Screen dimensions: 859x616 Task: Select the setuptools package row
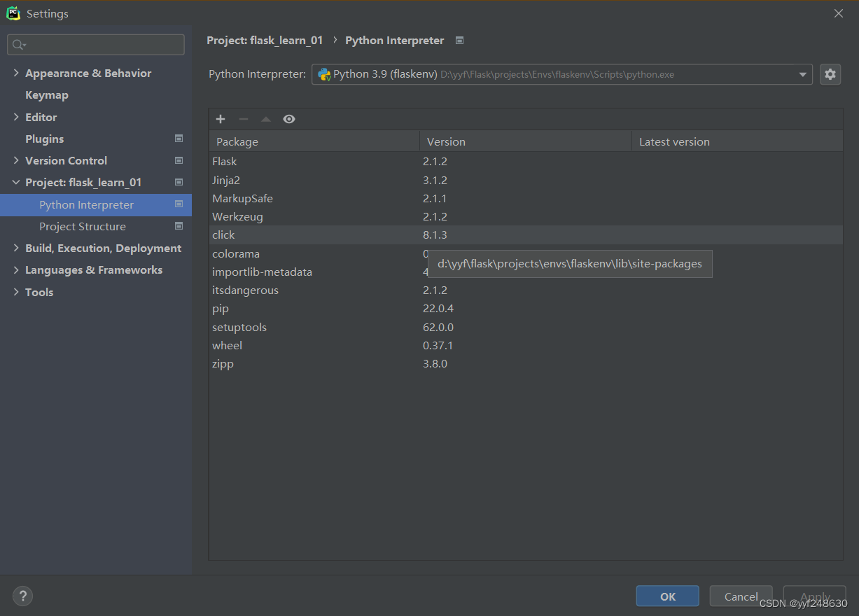[x=526, y=327]
